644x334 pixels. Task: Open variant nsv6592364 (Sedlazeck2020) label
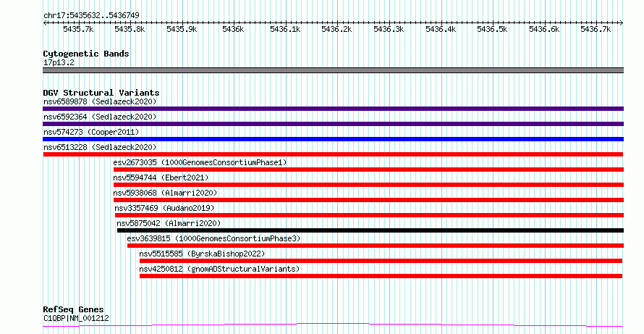(100, 117)
